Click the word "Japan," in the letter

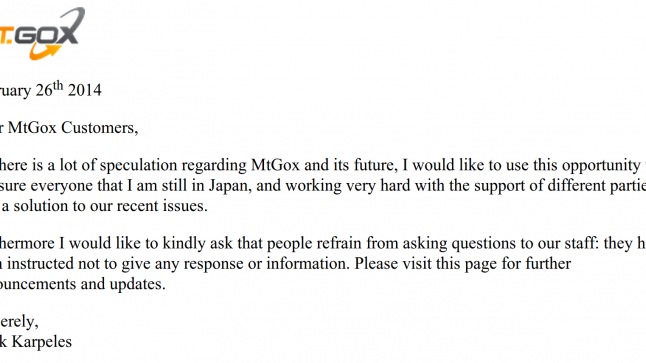point(230,186)
